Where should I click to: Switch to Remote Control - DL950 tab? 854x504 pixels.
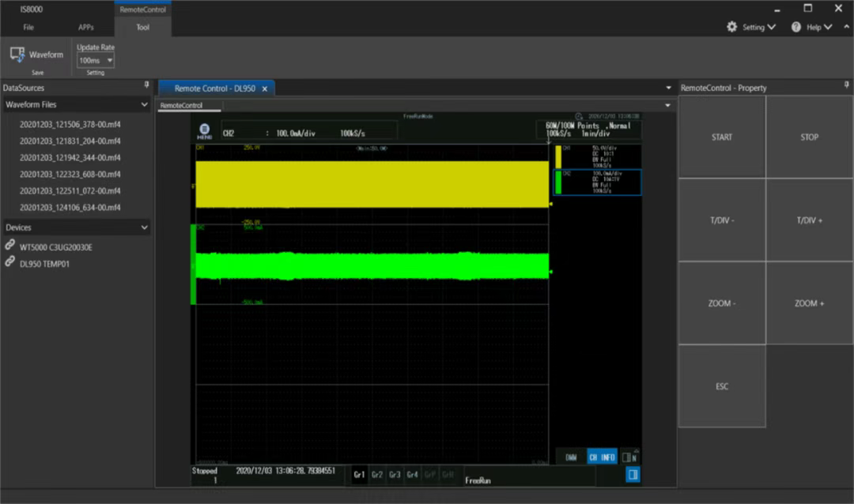(x=214, y=88)
